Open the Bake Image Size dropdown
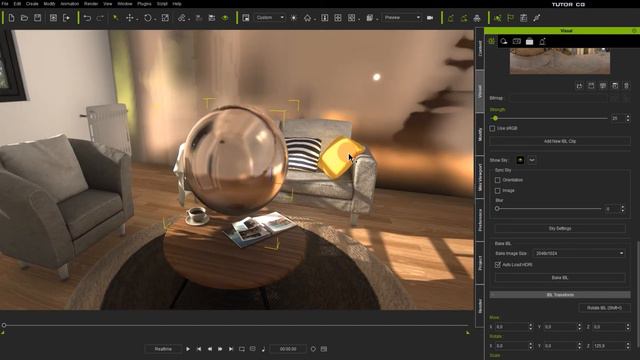 579,253
